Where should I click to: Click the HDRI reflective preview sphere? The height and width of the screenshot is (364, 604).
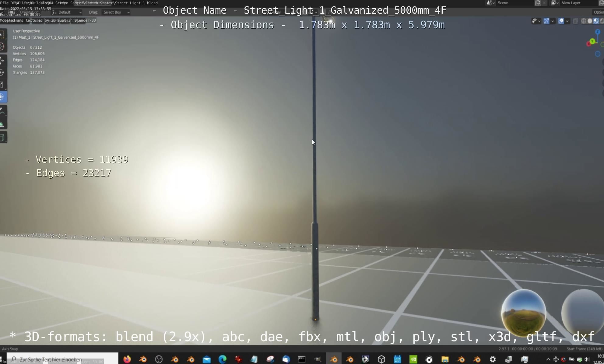tap(524, 313)
